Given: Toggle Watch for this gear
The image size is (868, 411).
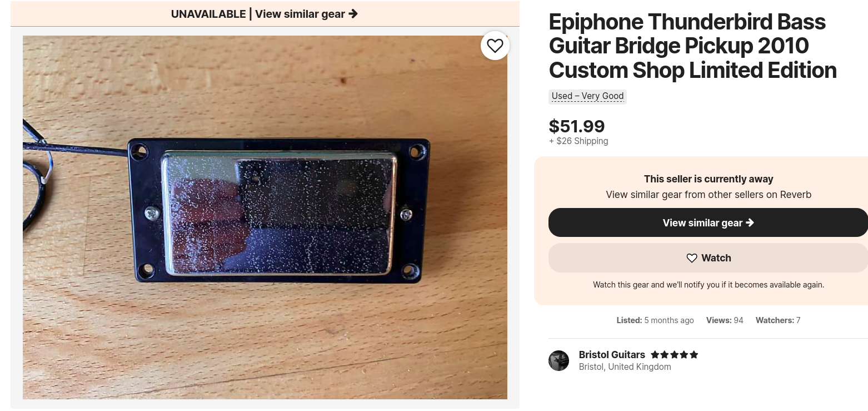Looking at the screenshot, I should coord(708,258).
